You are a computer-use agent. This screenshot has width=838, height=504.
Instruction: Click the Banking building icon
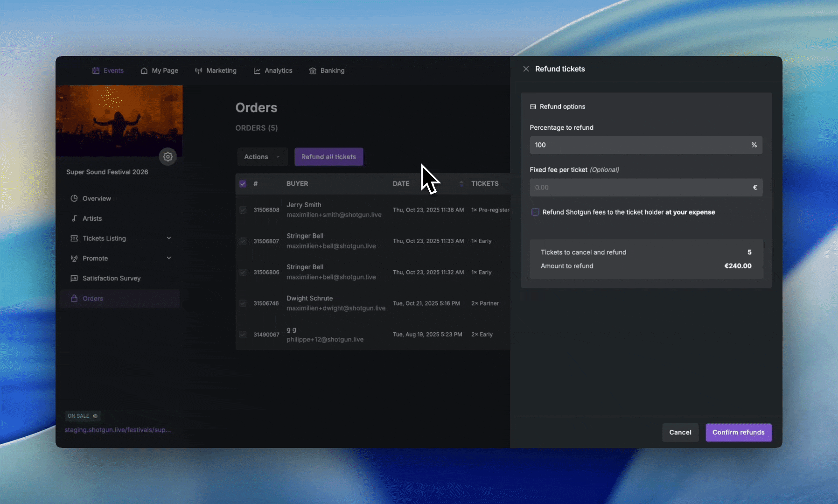pyautogui.click(x=313, y=70)
